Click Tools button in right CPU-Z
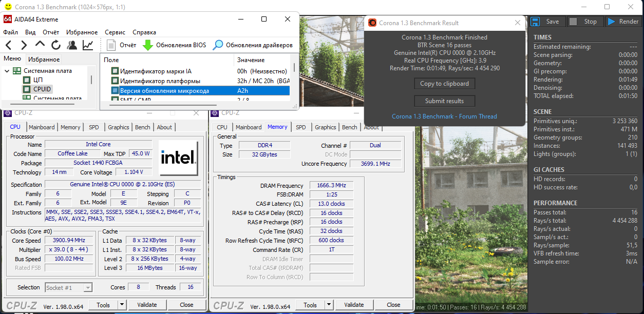The height and width of the screenshot is (314, 644). click(x=310, y=305)
